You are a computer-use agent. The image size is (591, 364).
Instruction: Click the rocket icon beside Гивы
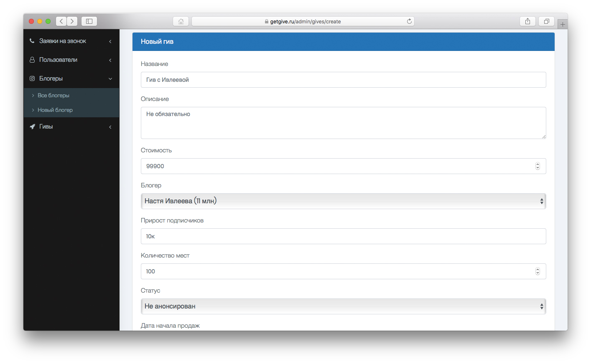pos(32,126)
